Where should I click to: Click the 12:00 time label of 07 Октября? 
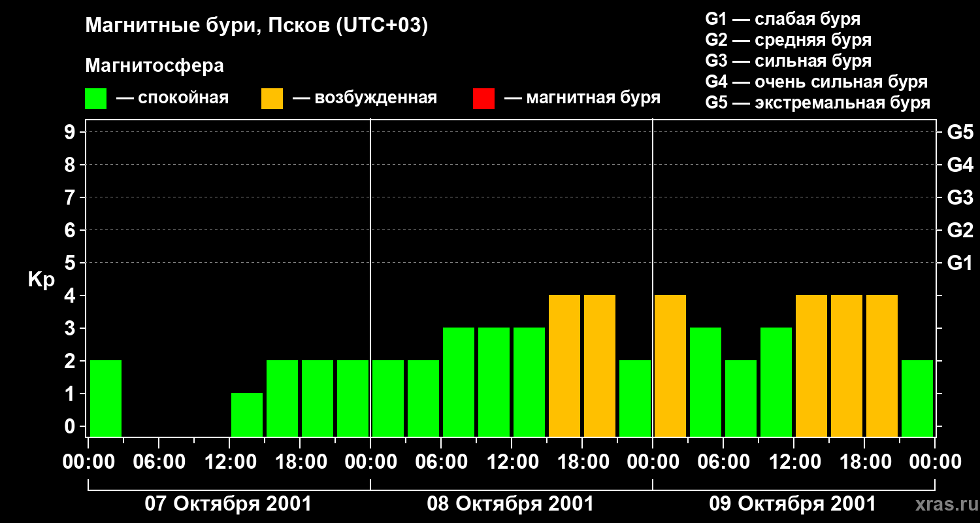click(x=229, y=462)
